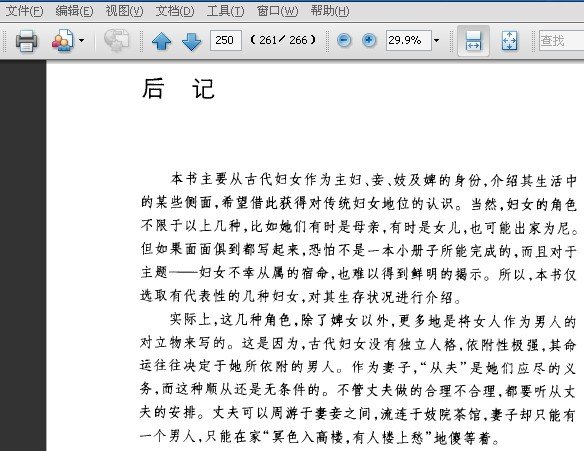
Task: Open the zoom level dropdown arrow
Action: point(437,40)
